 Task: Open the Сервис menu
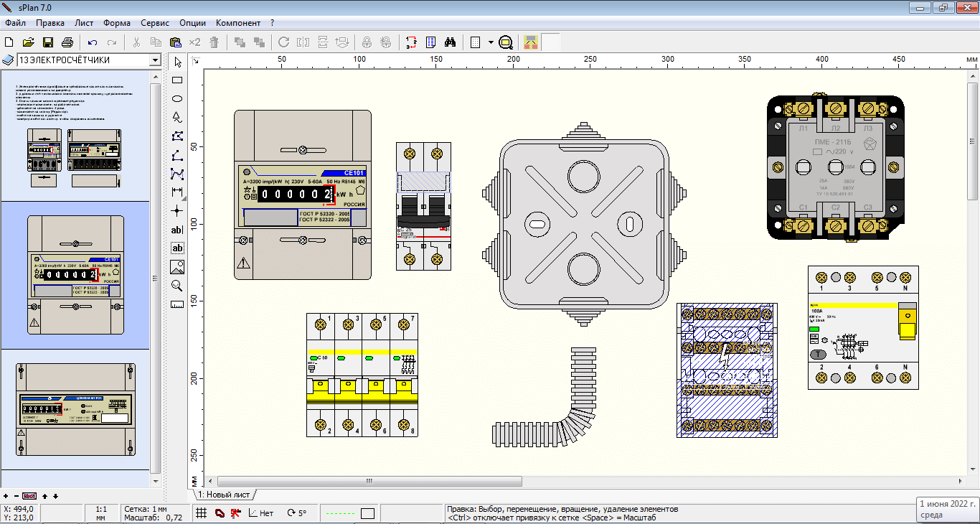155,23
